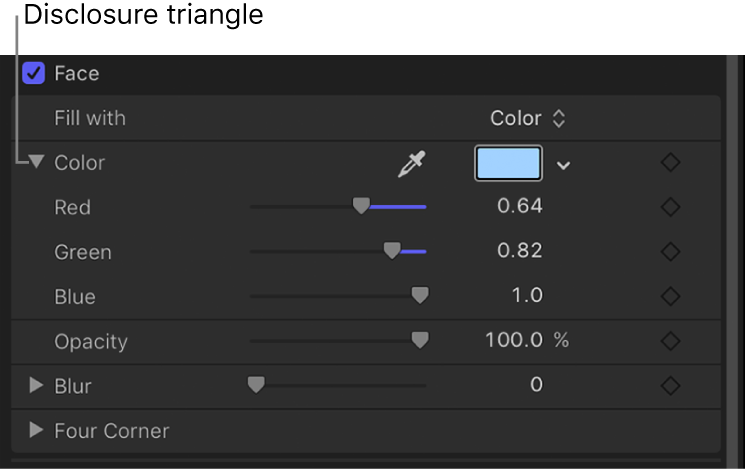
Task: Click the keyframe diamond for Opacity
Action: point(671,341)
